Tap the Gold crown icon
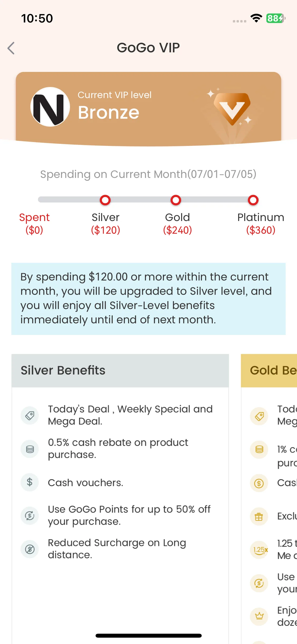This screenshot has height=644, width=297. [259, 617]
